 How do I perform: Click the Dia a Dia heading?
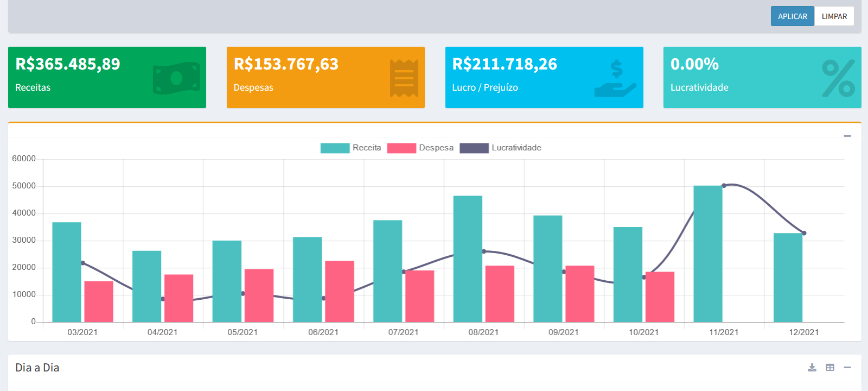pyautogui.click(x=37, y=368)
